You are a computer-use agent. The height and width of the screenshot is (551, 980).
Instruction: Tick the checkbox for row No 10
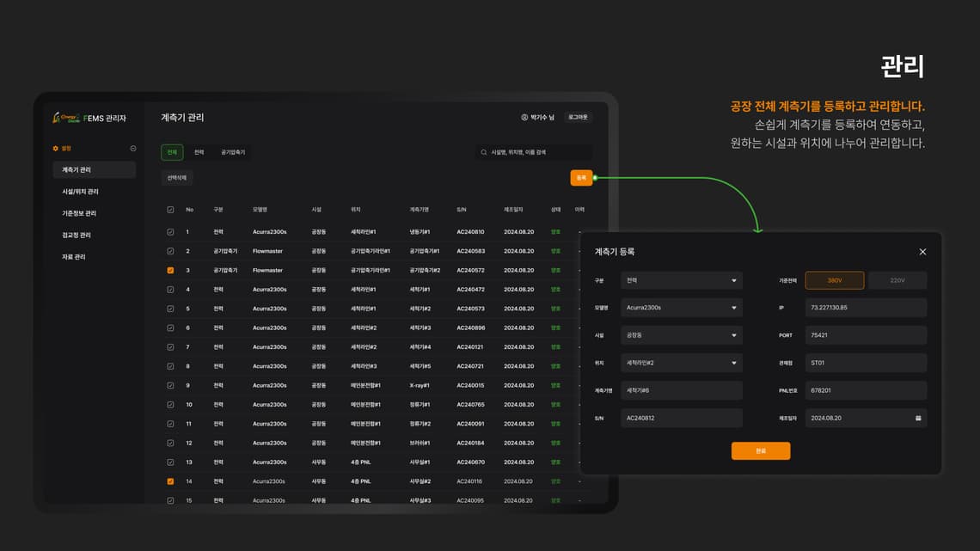(170, 405)
